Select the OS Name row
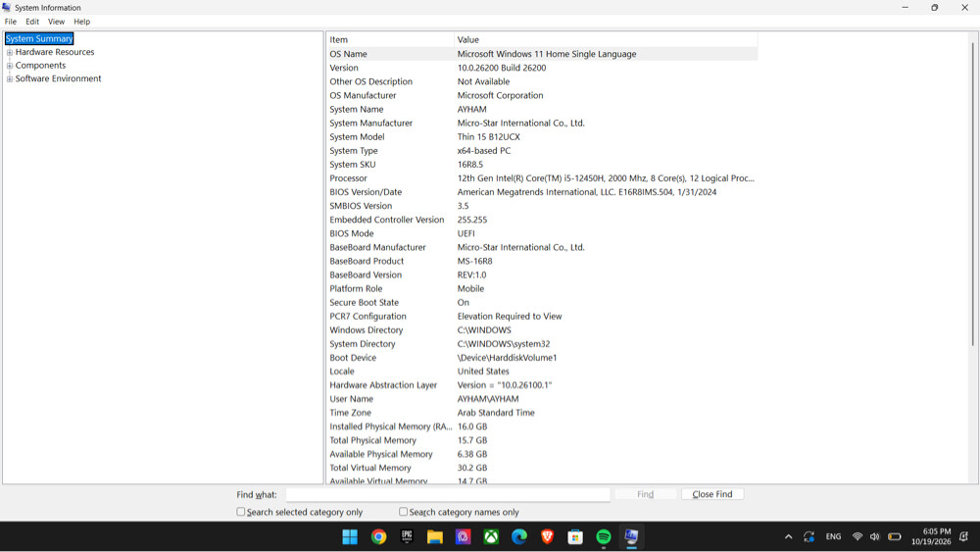This screenshot has height=552, width=980. point(542,54)
